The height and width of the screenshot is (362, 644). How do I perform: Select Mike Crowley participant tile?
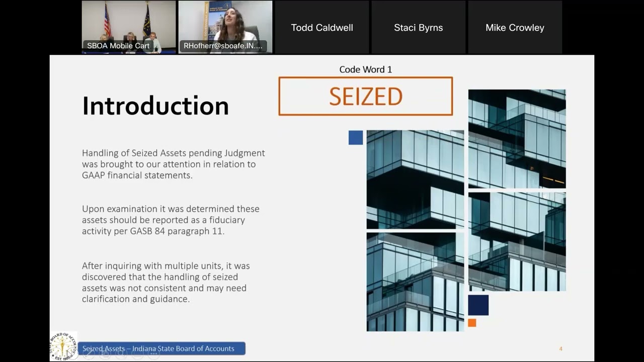click(x=515, y=27)
